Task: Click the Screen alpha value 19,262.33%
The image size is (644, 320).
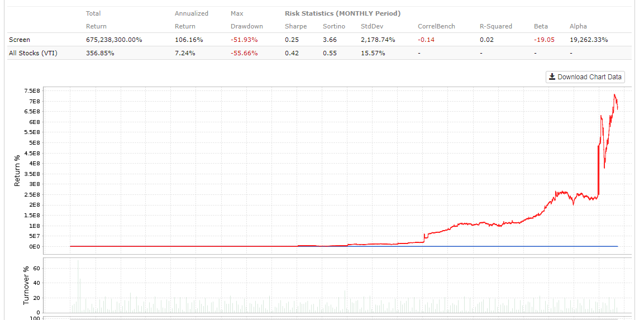Action: tap(589, 40)
